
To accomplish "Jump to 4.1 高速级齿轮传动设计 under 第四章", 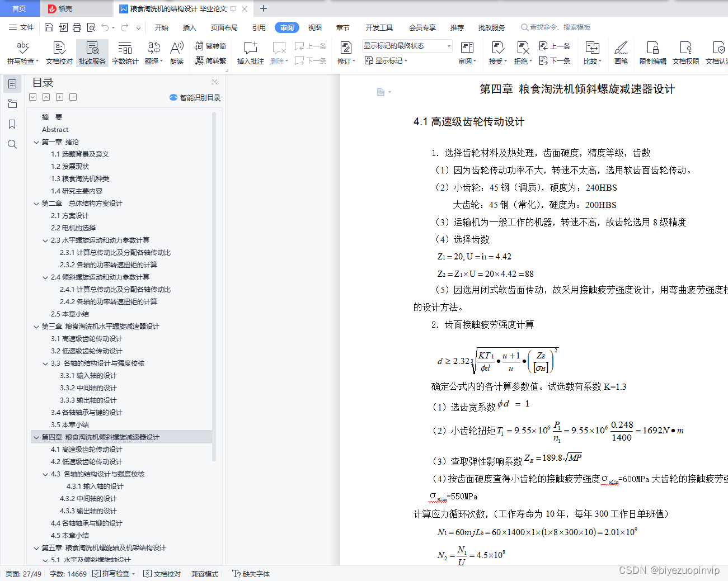I will coord(86,450).
